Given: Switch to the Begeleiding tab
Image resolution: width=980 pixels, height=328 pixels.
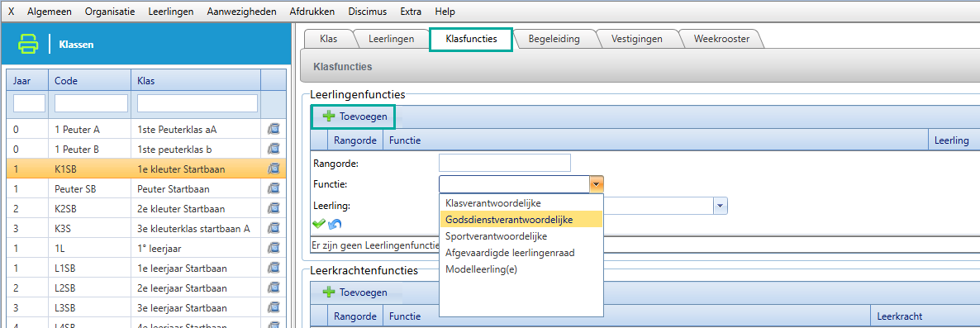Looking at the screenshot, I should point(554,39).
